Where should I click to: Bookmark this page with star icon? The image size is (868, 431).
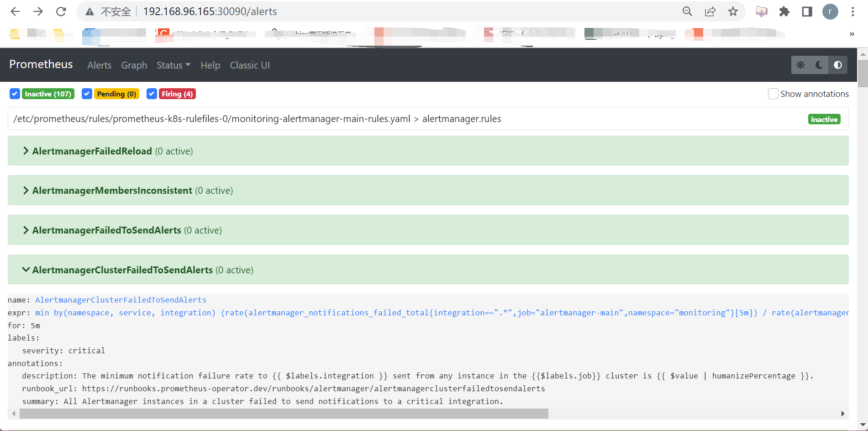[733, 11]
